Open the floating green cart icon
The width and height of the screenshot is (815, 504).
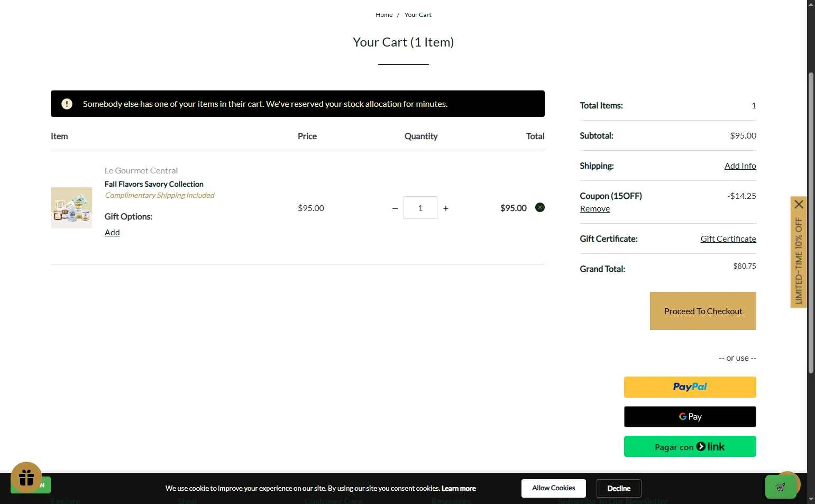(x=781, y=487)
